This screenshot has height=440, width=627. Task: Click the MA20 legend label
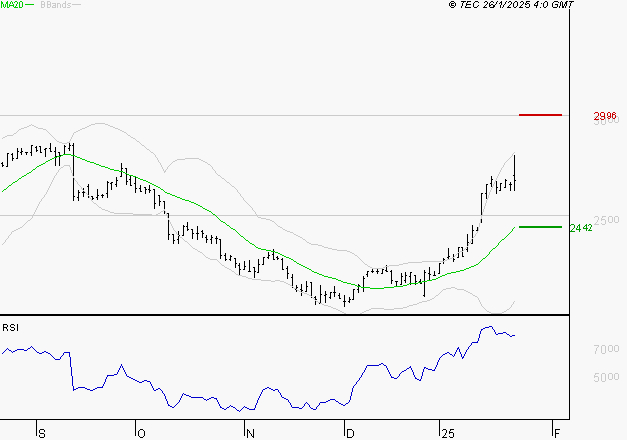tap(12, 5)
